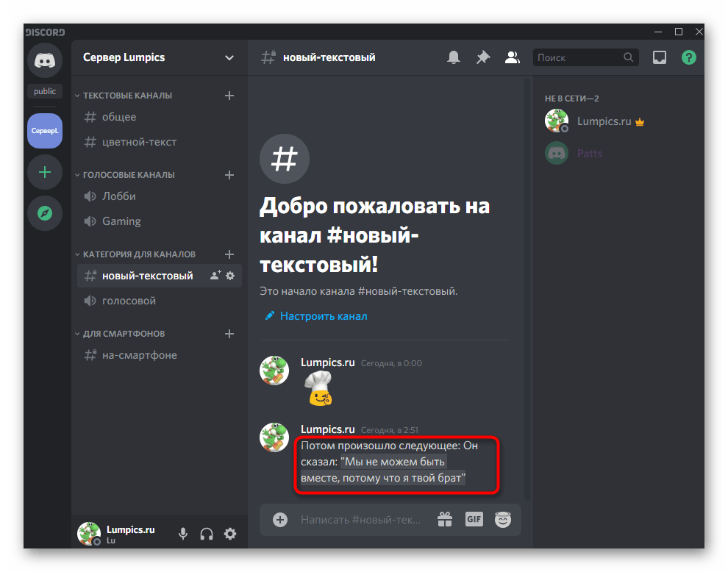Screen dimensions: 728x572
Task: Click avatar of the 2:51 message
Action: coord(274,437)
